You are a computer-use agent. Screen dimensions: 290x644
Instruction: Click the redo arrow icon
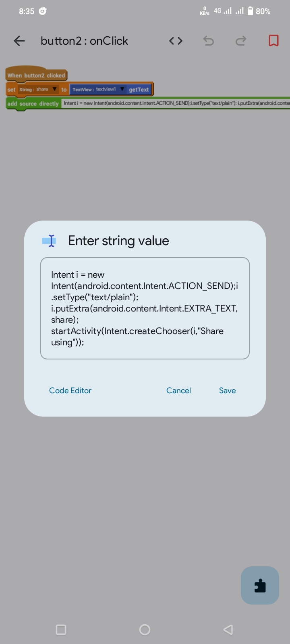tap(241, 41)
